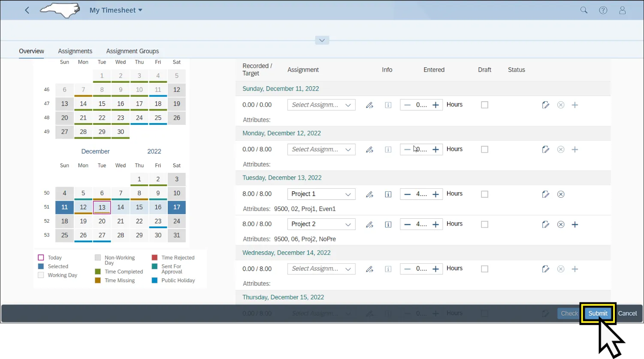Open the help question mark icon
Screen dimensions: 644x359
click(603, 10)
